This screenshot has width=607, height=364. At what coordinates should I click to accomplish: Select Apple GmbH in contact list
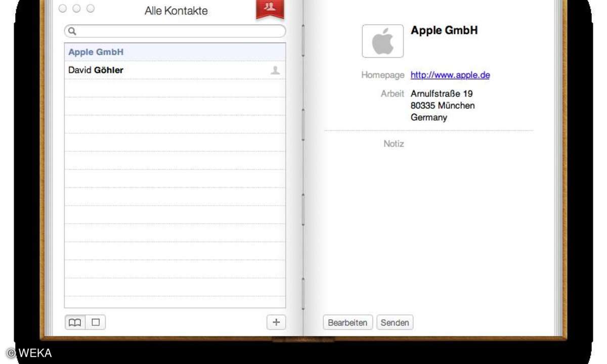175,52
